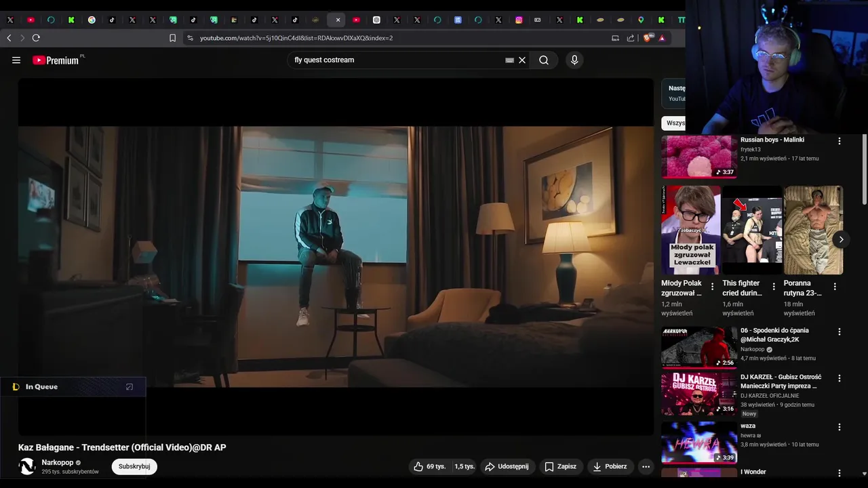Open the YouTube hamburger guide menu
This screenshot has width=868, height=488.
[16, 60]
